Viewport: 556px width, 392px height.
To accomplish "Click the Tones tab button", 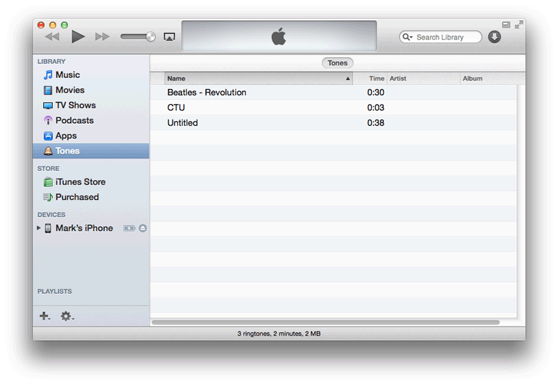I will click(337, 63).
